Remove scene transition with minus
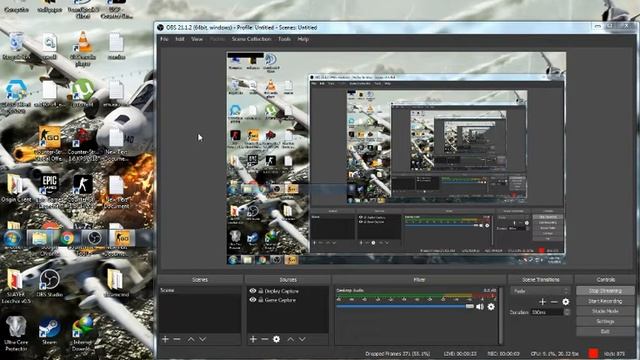This screenshot has width=640, height=360. pyautogui.click(x=554, y=302)
